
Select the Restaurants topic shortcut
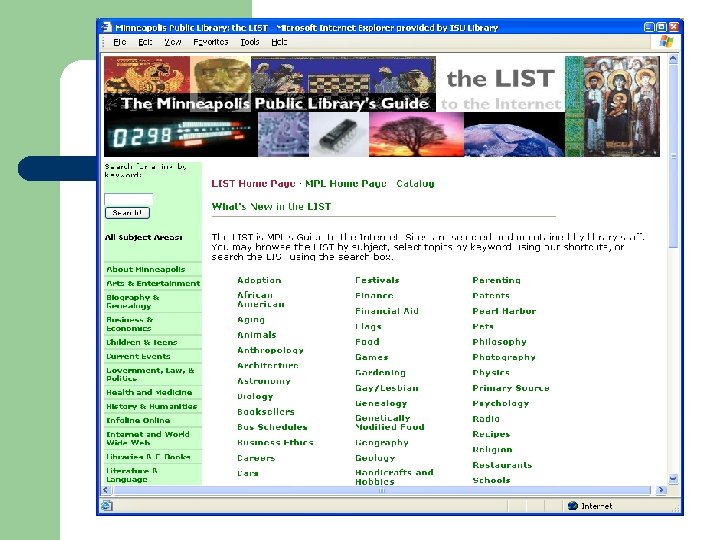tap(502, 465)
